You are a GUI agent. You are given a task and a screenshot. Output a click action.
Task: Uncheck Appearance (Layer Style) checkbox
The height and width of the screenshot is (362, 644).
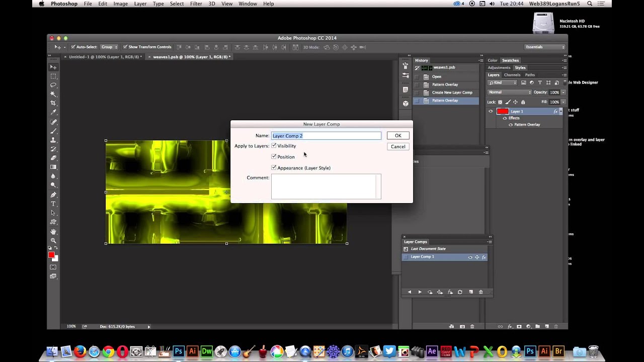point(274,168)
